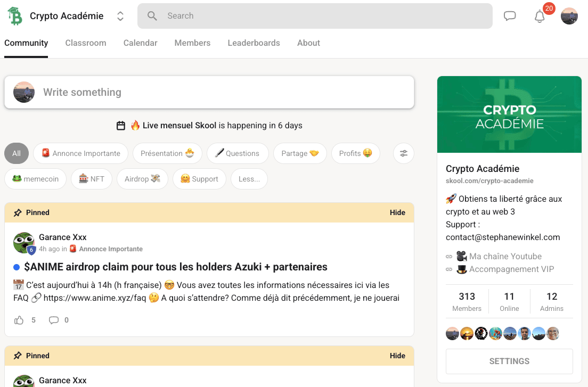The height and width of the screenshot is (387, 588).
Task: Switch to the Classroom tab
Action: tap(86, 43)
